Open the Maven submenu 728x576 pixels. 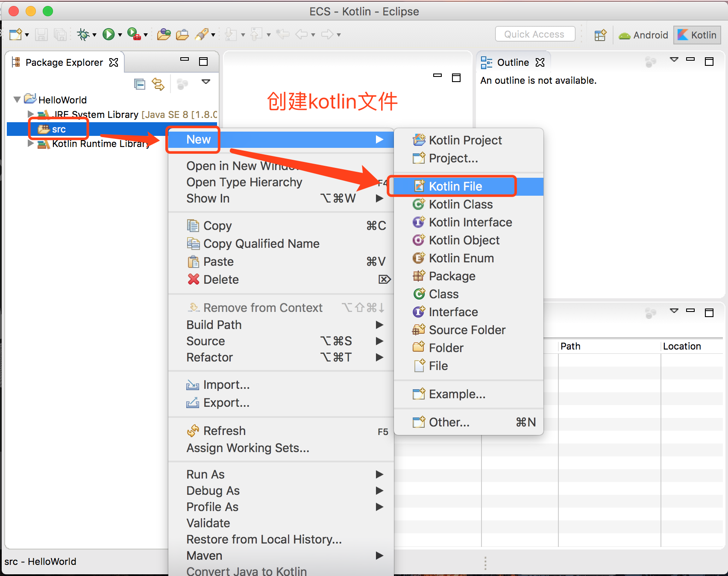pos(281,555)
